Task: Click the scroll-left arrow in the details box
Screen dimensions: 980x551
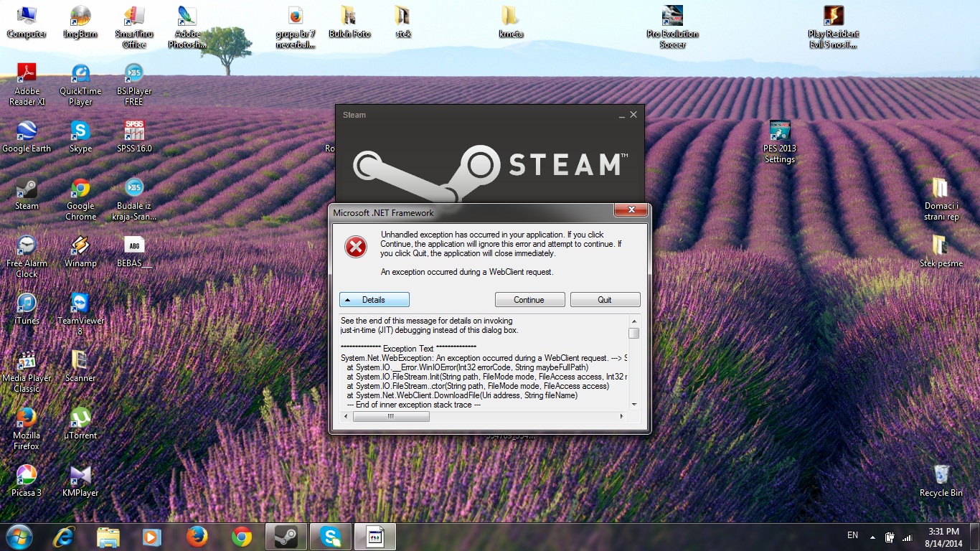Action: pyautogui.click(x=345, y=416)
